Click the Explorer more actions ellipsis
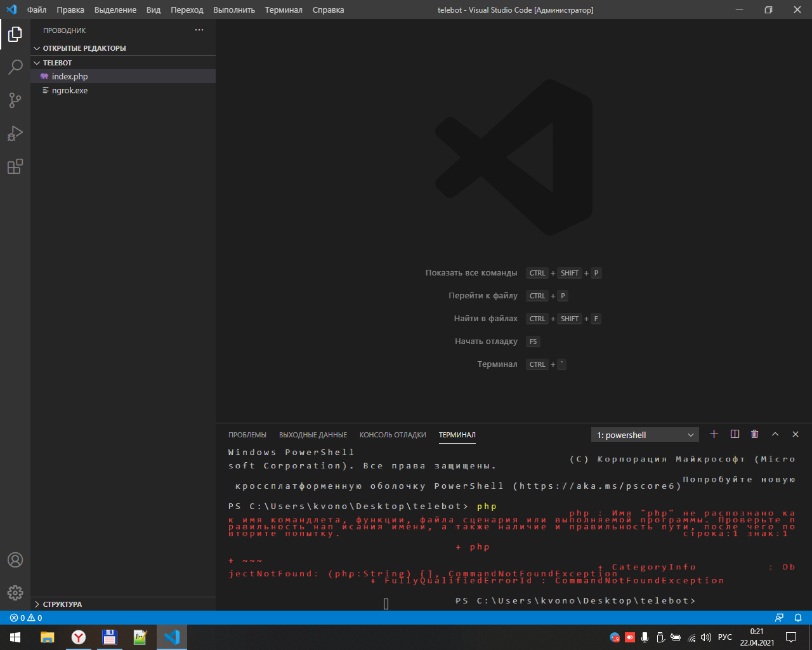812x650 pixels. (x=199, y=30)
